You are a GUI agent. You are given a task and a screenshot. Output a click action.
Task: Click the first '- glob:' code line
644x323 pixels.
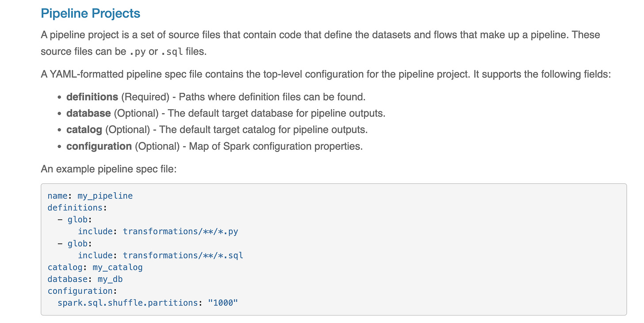click(x=75, y=220)
